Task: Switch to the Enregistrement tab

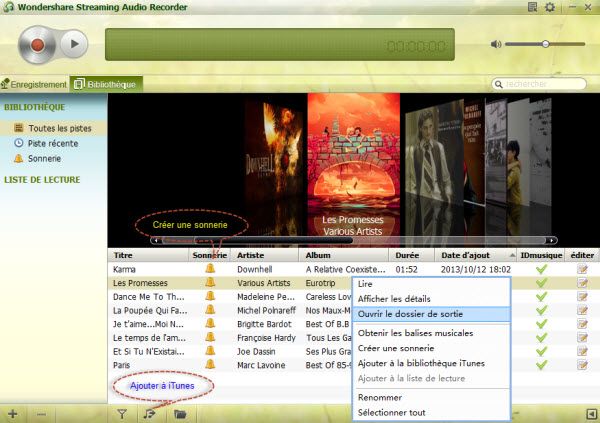Action: 34,84
